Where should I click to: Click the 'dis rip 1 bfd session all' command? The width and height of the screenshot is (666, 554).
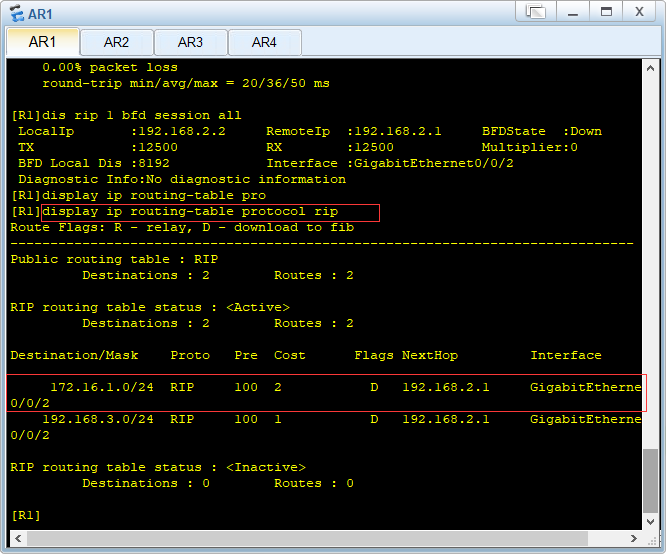141,115
